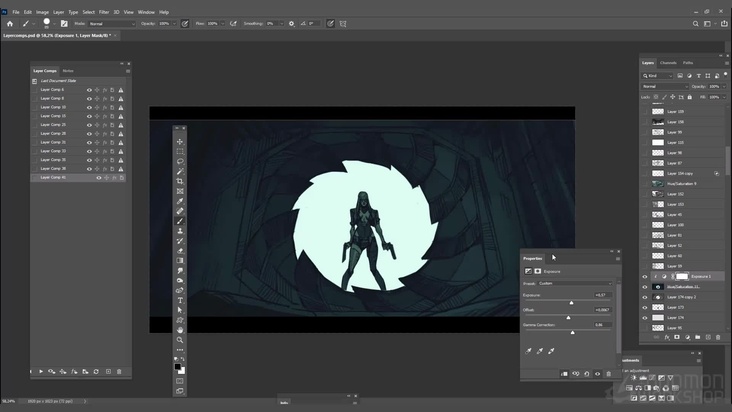Select the Lasso tool

pos(180,161)
